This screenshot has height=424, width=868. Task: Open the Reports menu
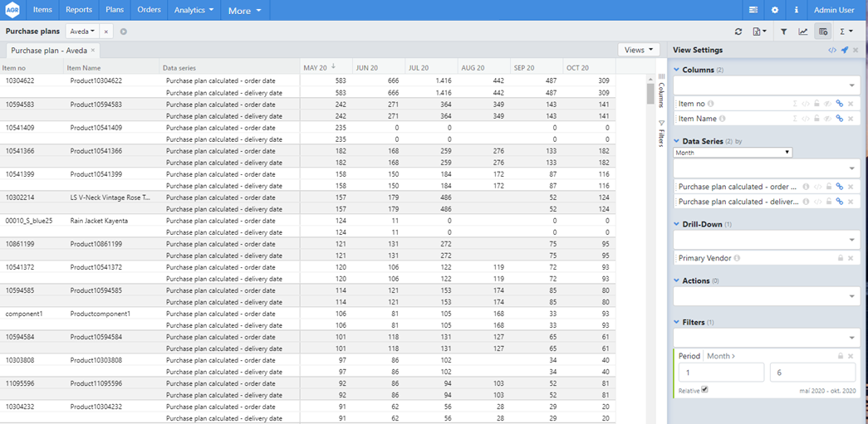coord(79,10)
